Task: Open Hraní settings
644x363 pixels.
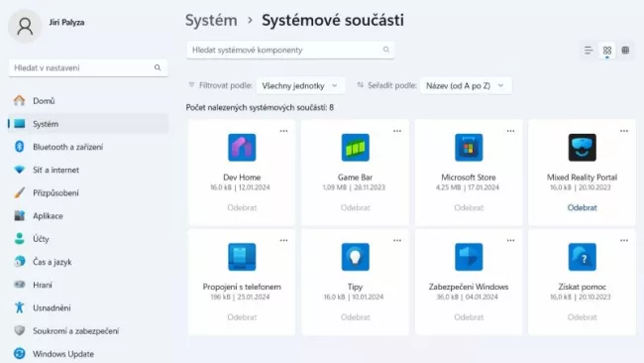Action: (88, 285)
